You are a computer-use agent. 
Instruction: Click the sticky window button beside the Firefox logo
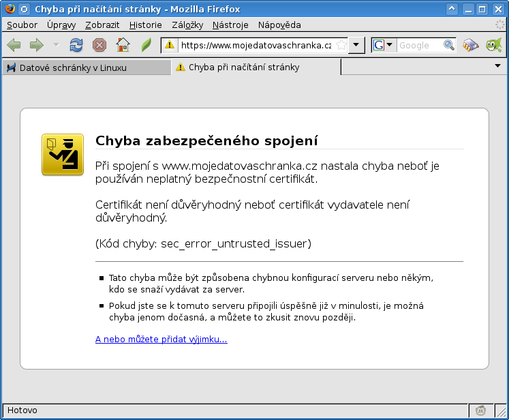[x=25, y=9]
